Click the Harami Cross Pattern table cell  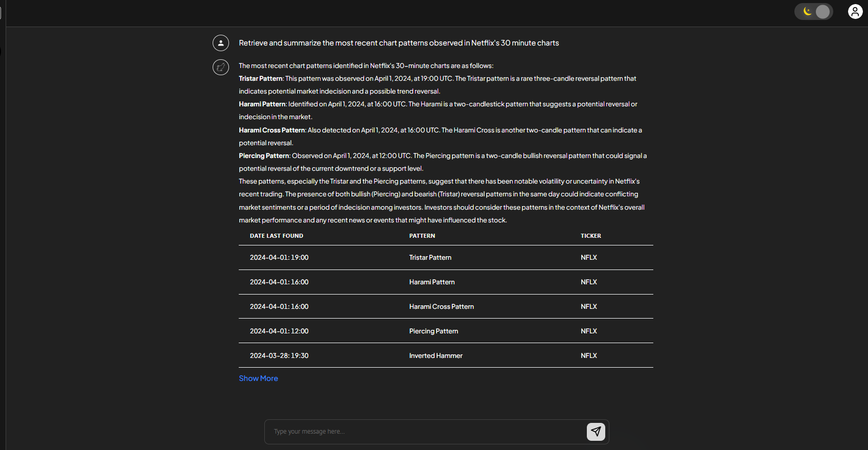pos(442,307)
